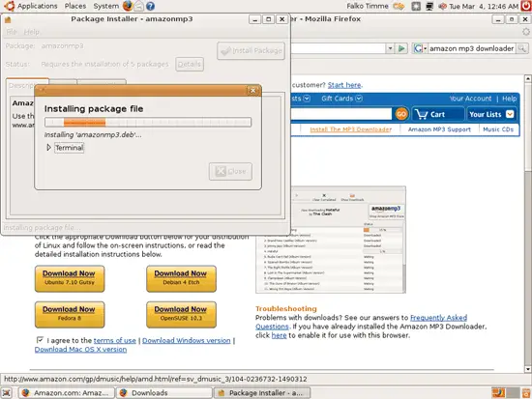Click the Falko Timme user switcher

[368, 6]
